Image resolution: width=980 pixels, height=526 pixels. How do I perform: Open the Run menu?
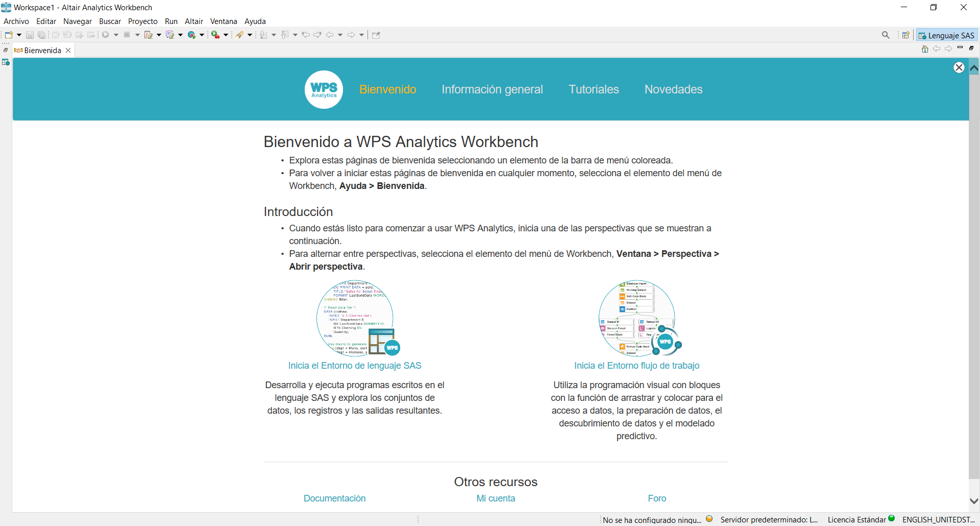click(171, 21)
